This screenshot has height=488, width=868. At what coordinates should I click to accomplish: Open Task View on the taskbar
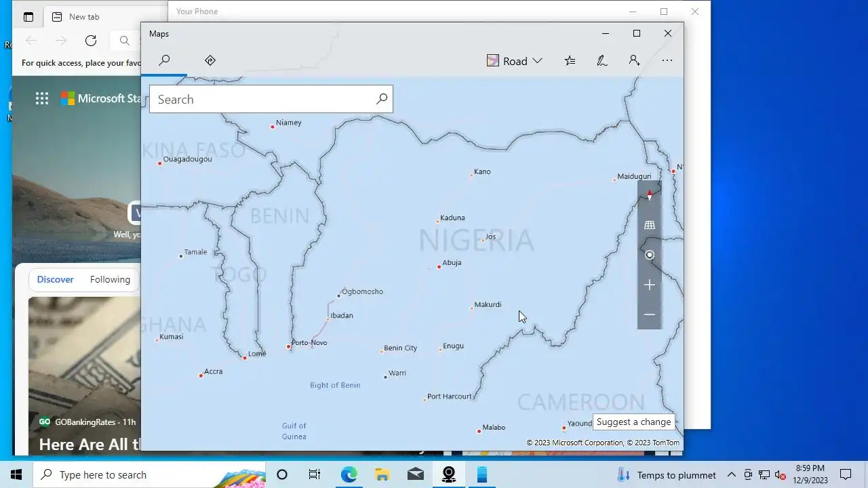(x=315, y=474)
